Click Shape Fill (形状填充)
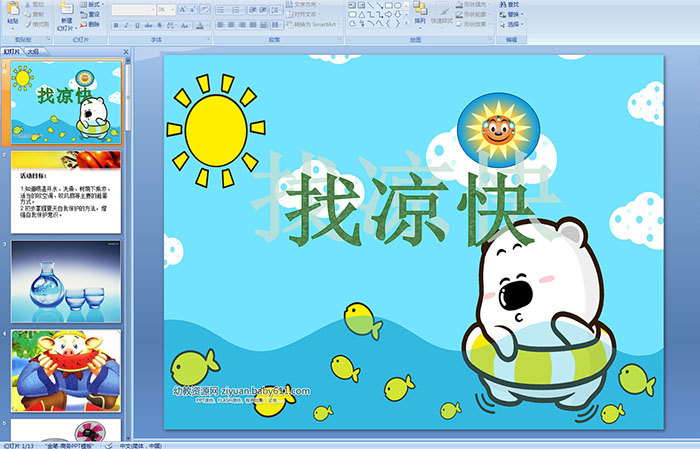This screenshot has width=700, height=449. 472,4
